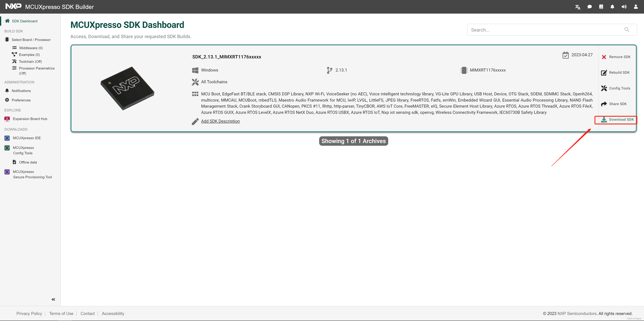Click the calendar date icon
The width and height of the screenshot is (644, 321).
click(x=566, y=55)
